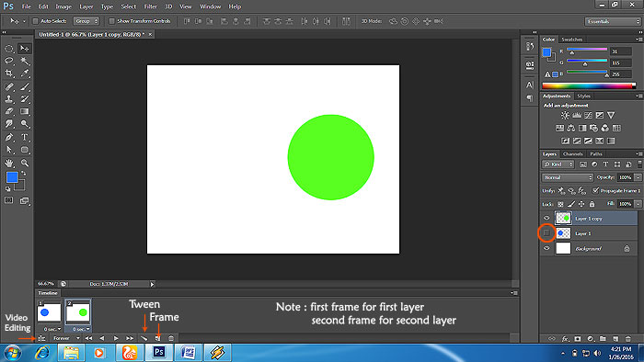Delete selected frame with trash icon in Timeline
The image size is (644, 362).
point(171,338)
